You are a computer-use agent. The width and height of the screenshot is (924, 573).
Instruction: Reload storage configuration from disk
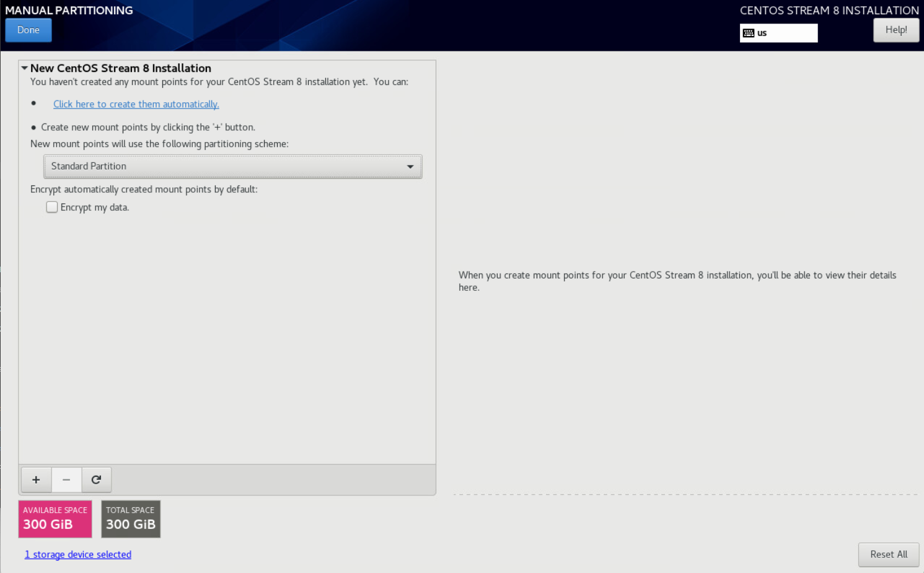click(x=96, y=479)
